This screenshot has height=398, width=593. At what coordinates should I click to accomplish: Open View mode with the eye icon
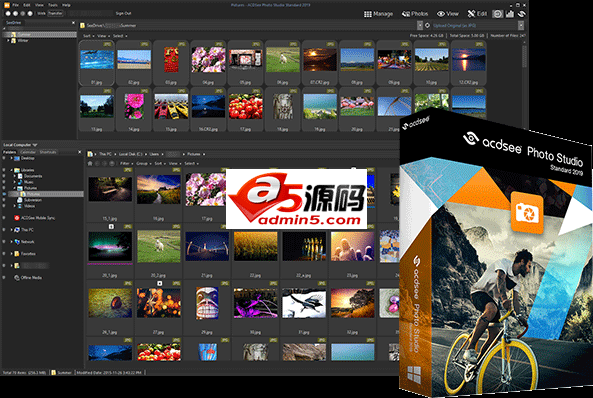coord(448,14)
